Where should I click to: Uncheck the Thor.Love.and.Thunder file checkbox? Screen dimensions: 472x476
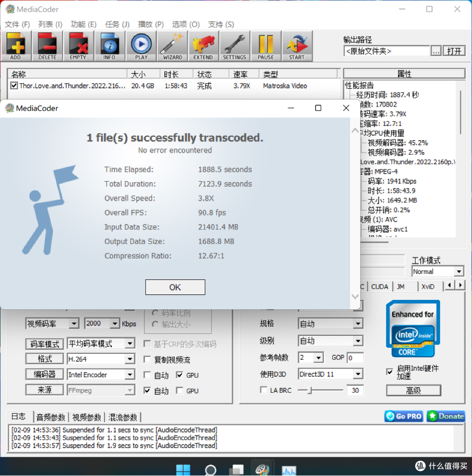pyautogui.click(x=14, y=86)
